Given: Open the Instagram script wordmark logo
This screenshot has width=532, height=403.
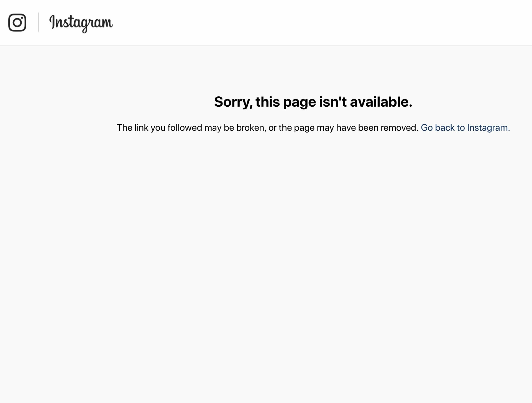Looking at the screenshot, I should [81, 23].
